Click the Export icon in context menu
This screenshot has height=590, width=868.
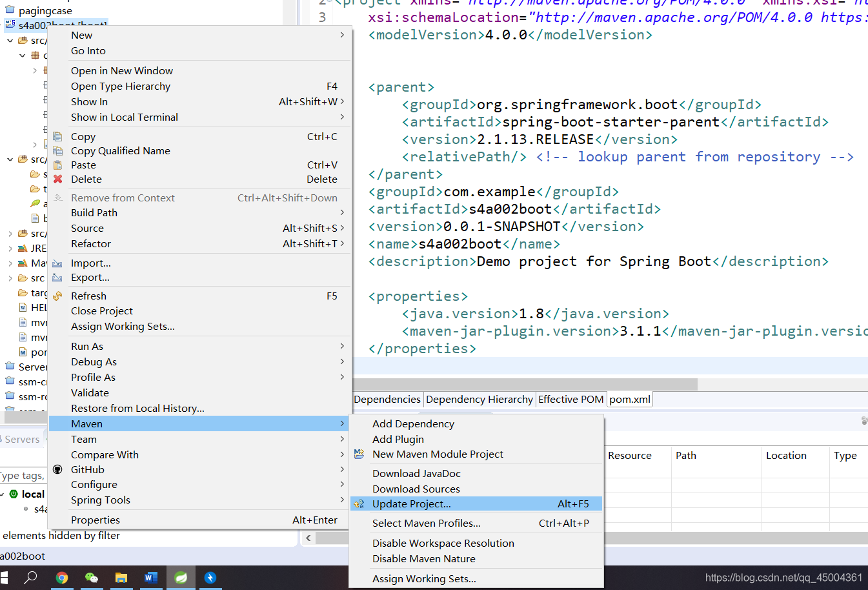pos(58,278)
